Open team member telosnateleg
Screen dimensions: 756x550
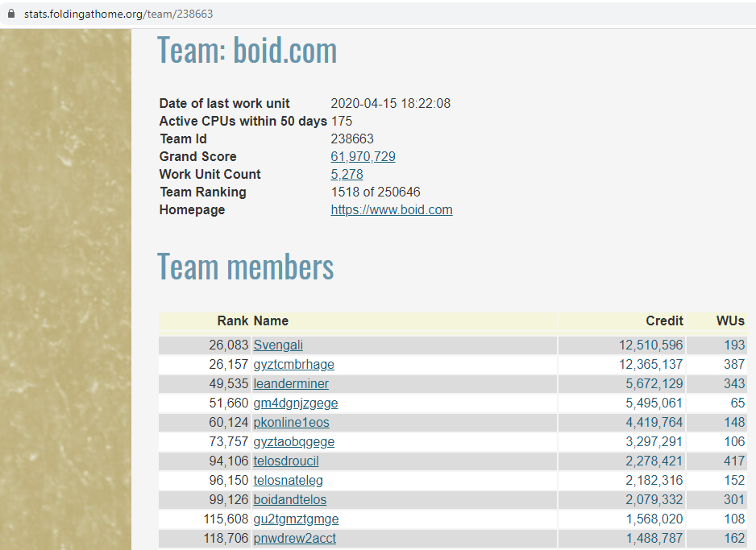coord(289,480)
